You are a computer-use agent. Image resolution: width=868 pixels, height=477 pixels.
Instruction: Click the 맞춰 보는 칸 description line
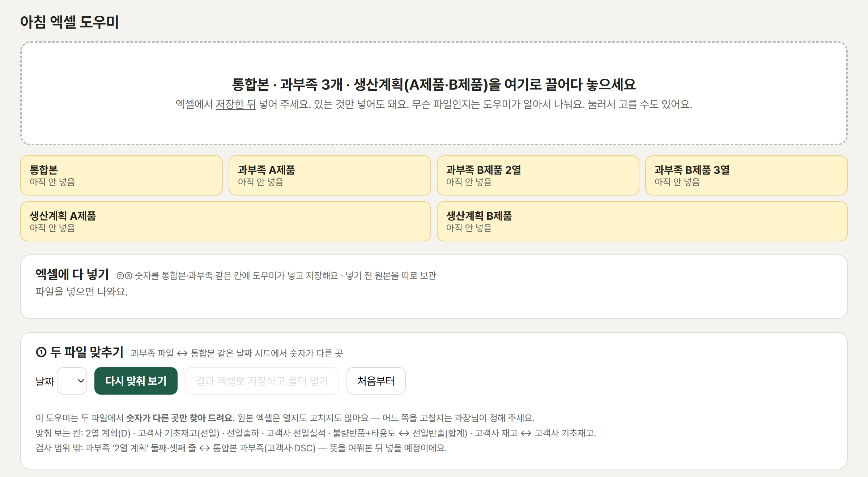point(316,433)
